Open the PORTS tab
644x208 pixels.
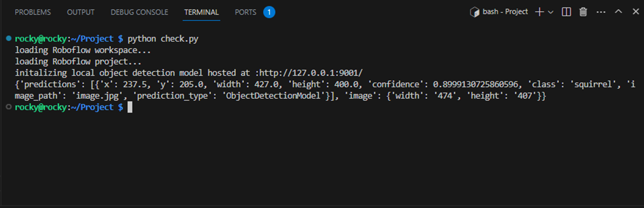(x=245, y=12)
